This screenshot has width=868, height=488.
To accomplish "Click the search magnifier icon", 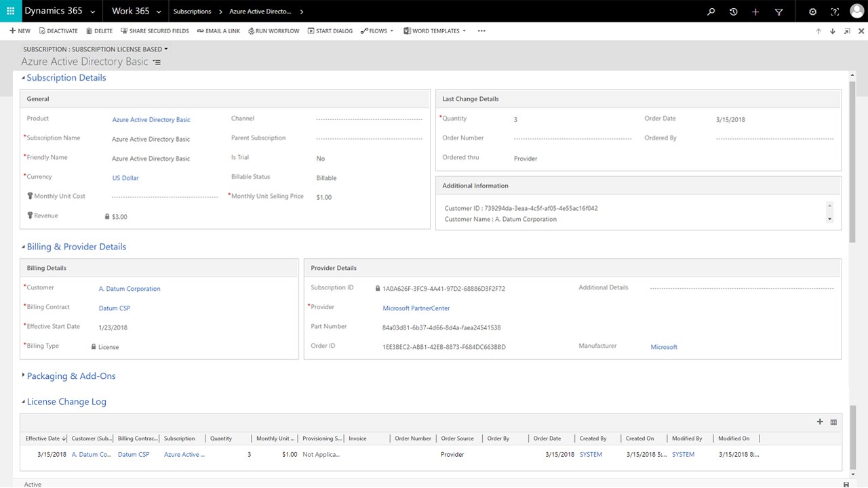I will pos(711,12).
